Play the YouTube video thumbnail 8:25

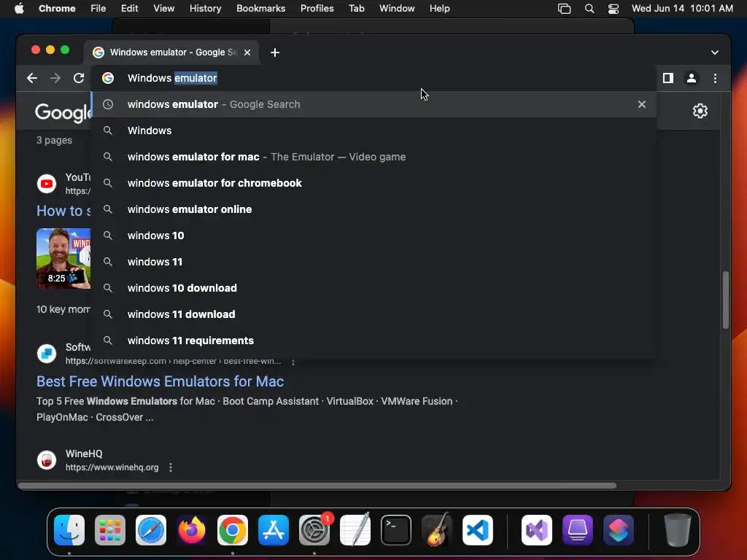point(63,258)
